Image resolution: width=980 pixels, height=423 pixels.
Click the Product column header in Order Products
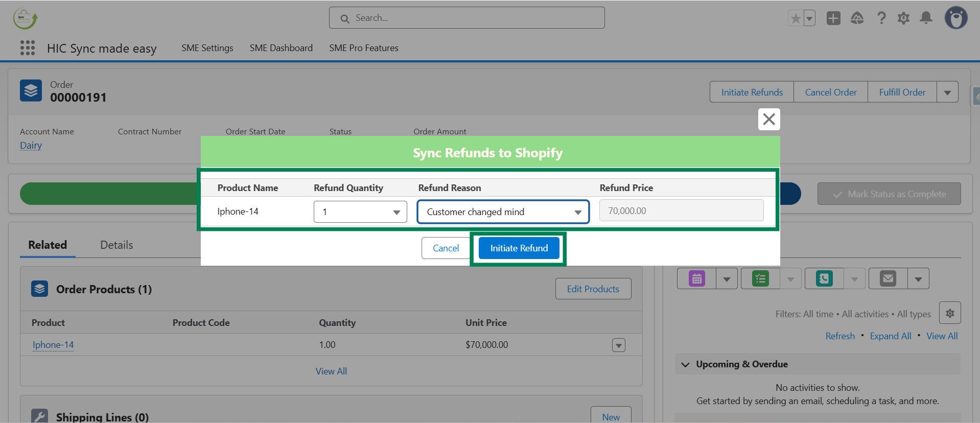(48, 323)
